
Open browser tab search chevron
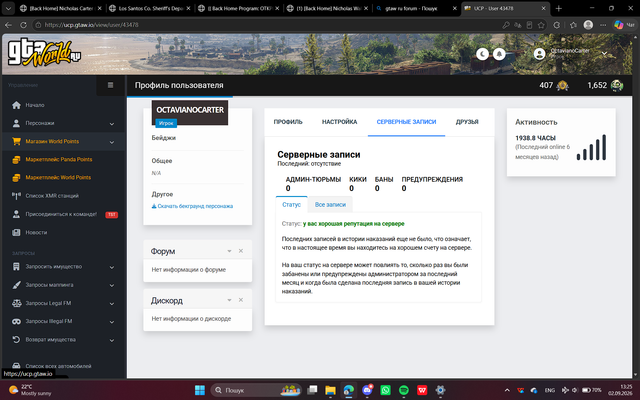coord(8,8)
